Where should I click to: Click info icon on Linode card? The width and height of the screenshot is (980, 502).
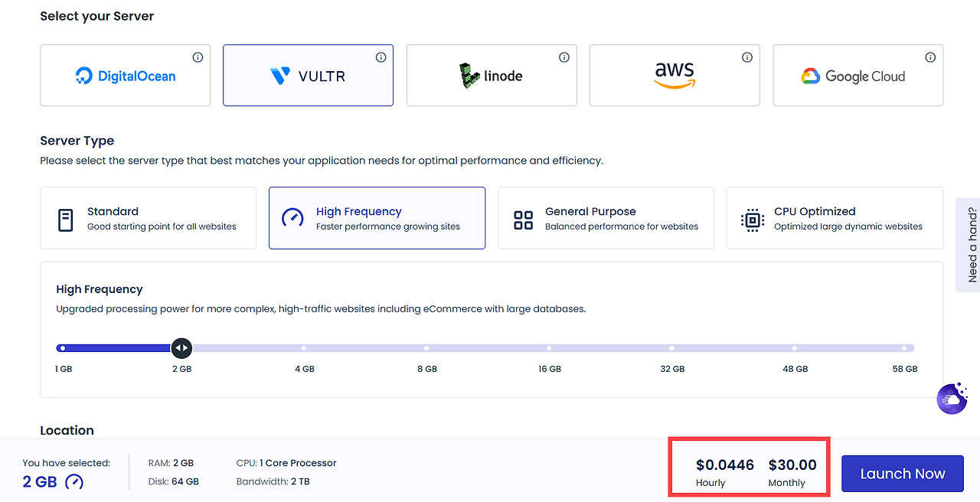[564, 57]
